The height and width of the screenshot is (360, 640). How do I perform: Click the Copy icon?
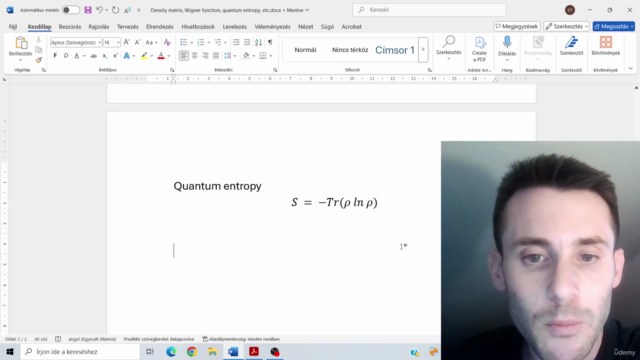[39, 50]
